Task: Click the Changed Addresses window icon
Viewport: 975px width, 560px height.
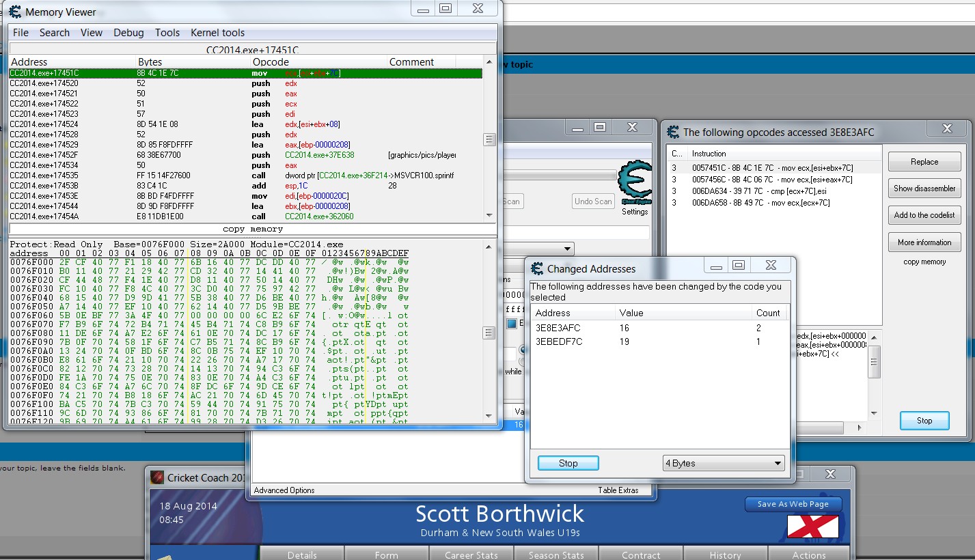Action: click(x=536, y=268)
